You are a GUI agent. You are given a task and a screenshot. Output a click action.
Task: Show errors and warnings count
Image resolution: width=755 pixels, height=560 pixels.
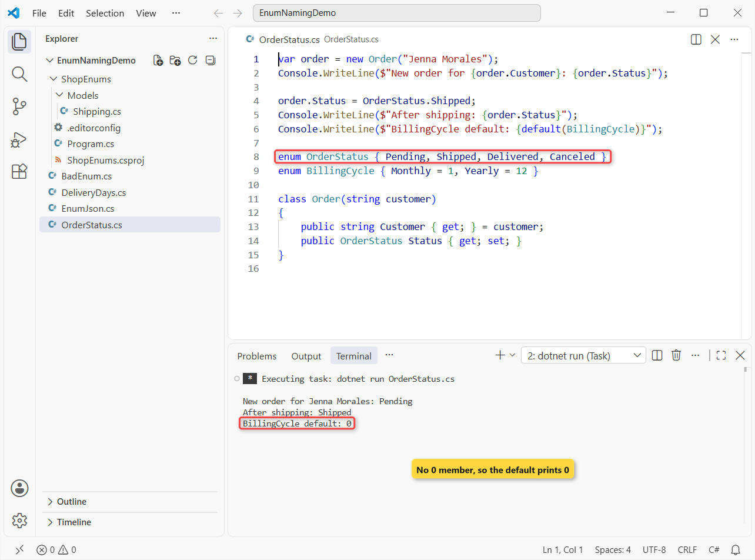pos(56,550)
